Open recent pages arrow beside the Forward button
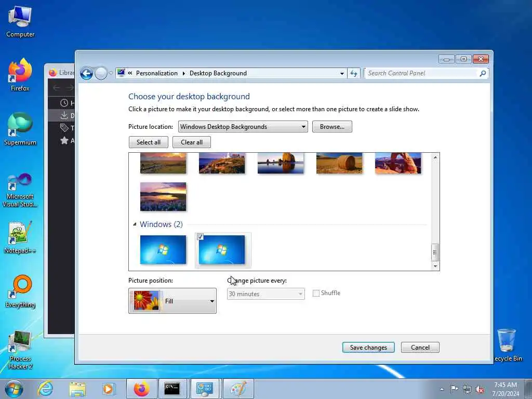Image resolution: width=532 pixels, height=399 pixels. [x=111, y=73]
